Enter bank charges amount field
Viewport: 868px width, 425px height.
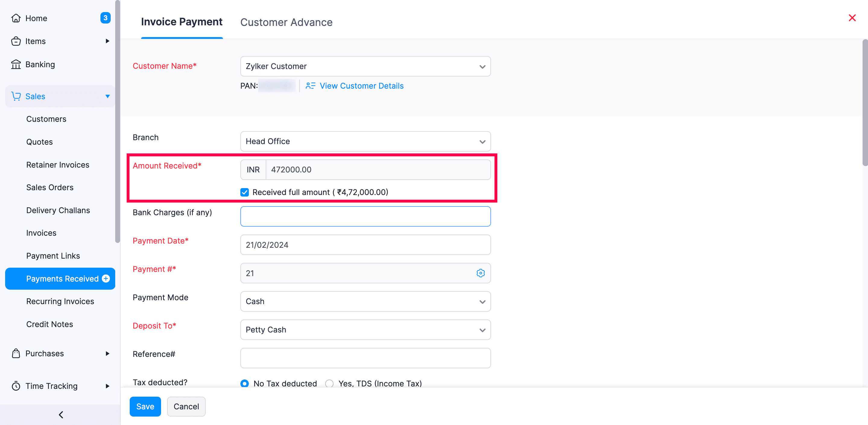365,216
